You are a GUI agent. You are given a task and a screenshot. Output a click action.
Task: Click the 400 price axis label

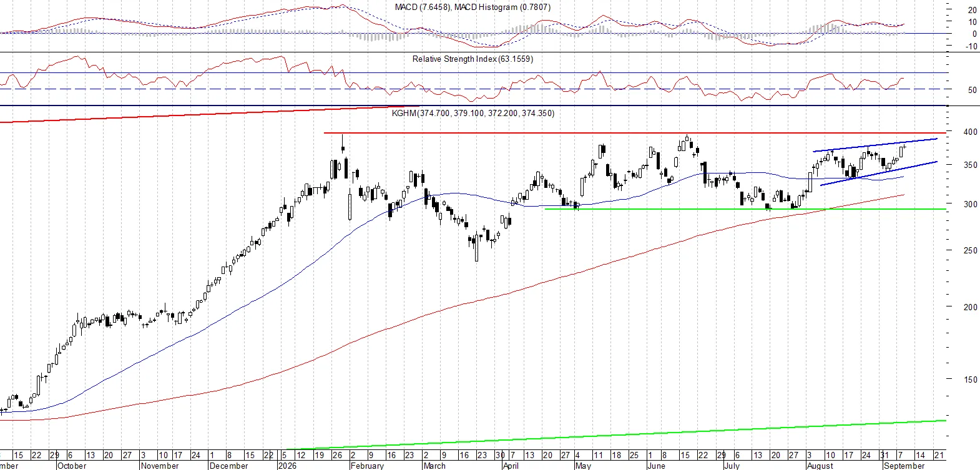971,132
